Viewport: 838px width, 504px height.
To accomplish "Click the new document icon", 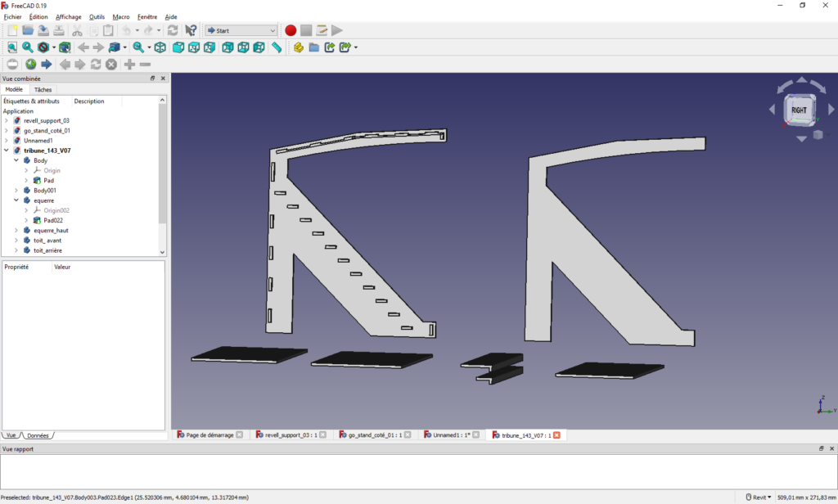I will click(11, 30).
